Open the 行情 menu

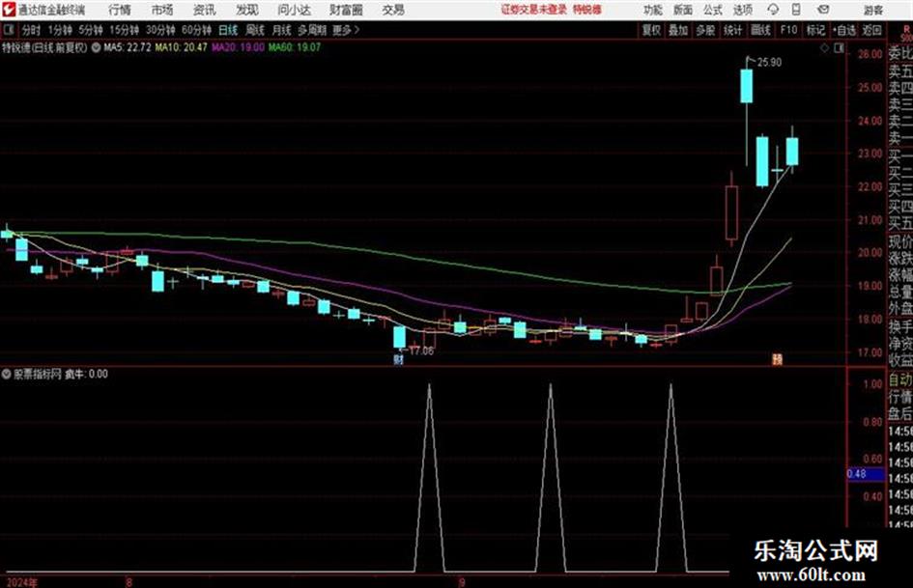pos(120,10)
